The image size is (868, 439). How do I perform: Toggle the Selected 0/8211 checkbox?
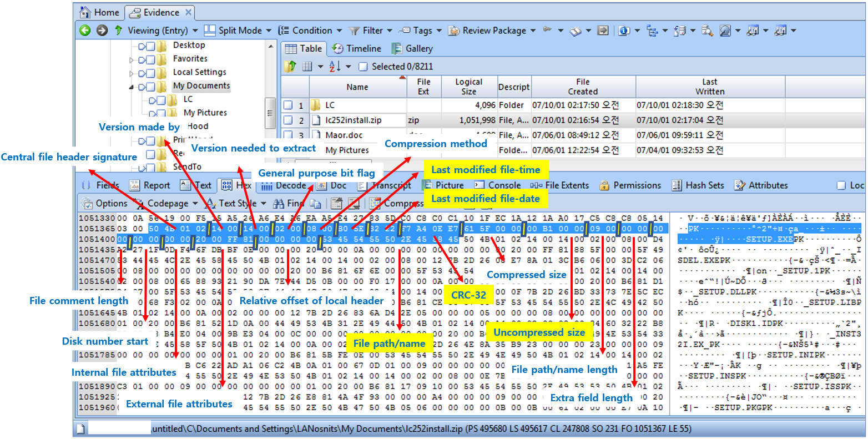tap(363, 67)
